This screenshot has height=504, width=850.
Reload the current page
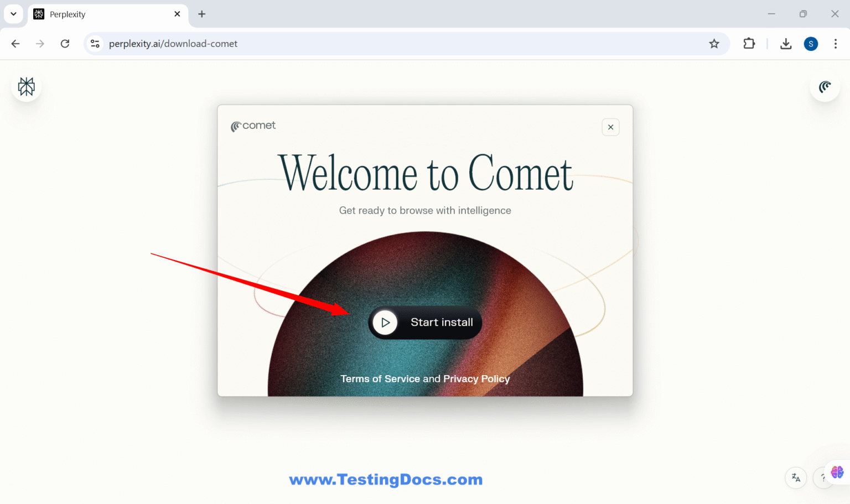[65, 44]
